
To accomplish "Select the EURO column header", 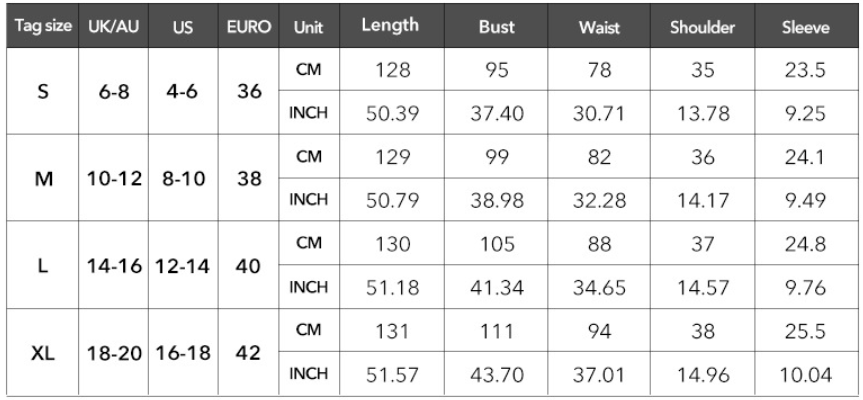I will click(x=249, y=27).
